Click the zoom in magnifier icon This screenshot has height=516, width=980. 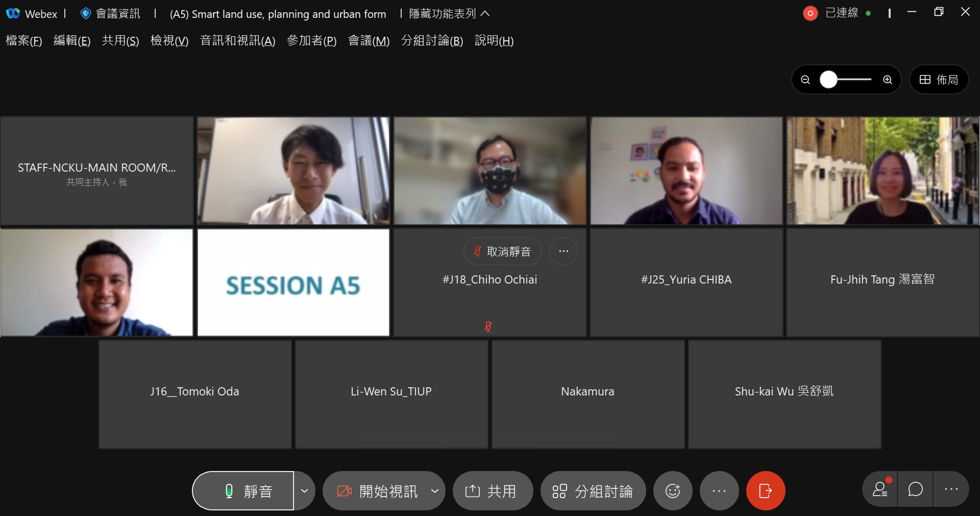point(888,80)
